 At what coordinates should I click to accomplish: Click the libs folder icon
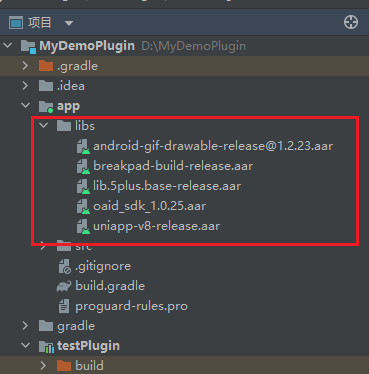pos(64,126)
